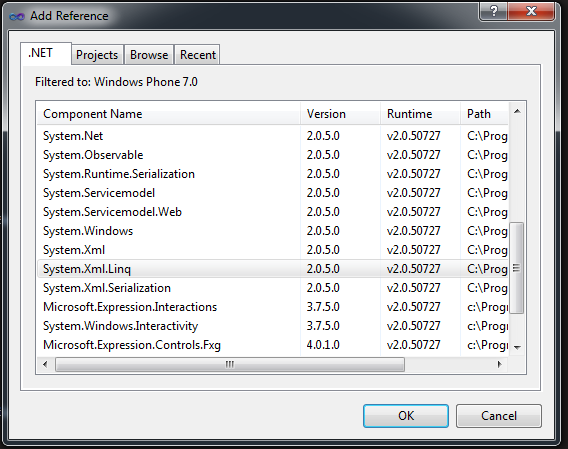Click version 4.0.1.0 of Microsoft.Expression.Controls.Fxg
Image resolution: width=568 pixels, height=449 pixels.
pos(323,345)
